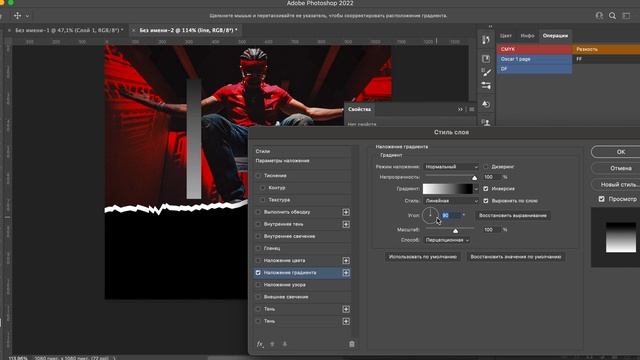Screen dimensions: 640x360
Task: Toggle the Просмотр preview checkbox
Action: pyautogui.click(x=602, y=199)
